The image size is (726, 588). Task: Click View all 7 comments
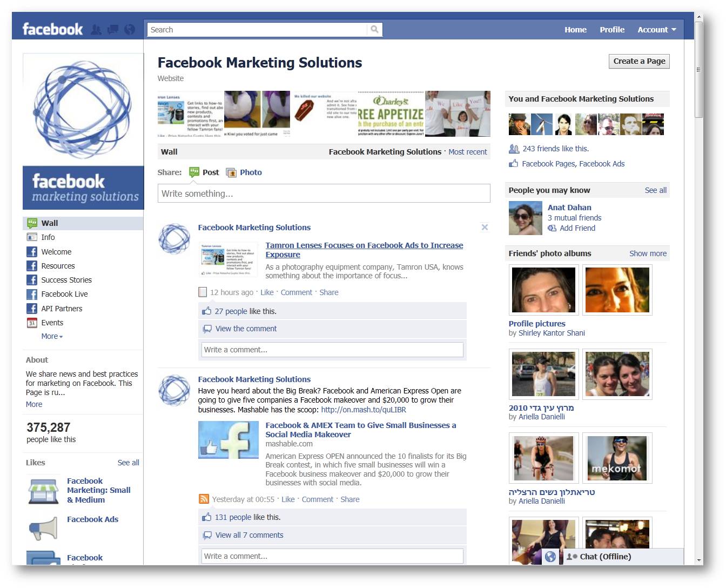click(249, 535)
